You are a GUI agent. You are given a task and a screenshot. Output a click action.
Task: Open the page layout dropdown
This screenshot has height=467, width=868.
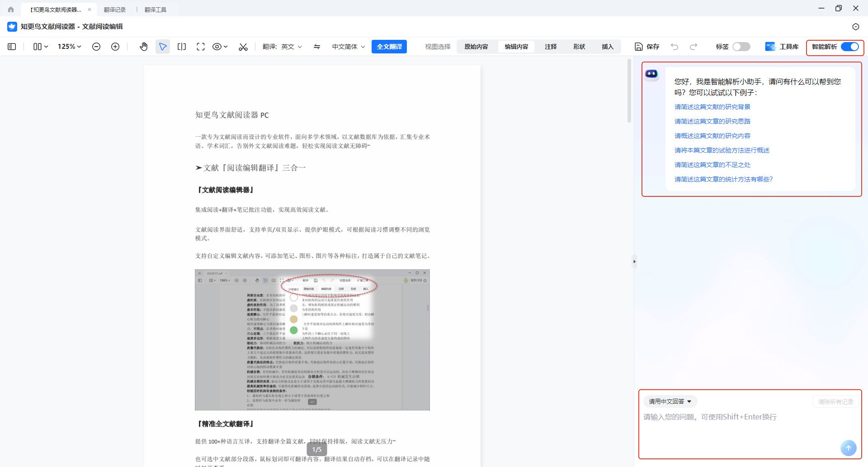coord(41,47)
